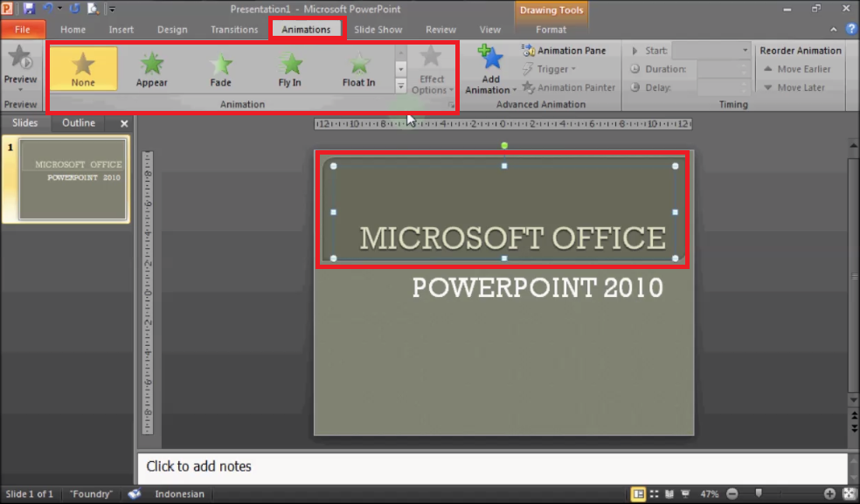Click the notes area to add notes

pyautogui.click(x=493, y=467)
